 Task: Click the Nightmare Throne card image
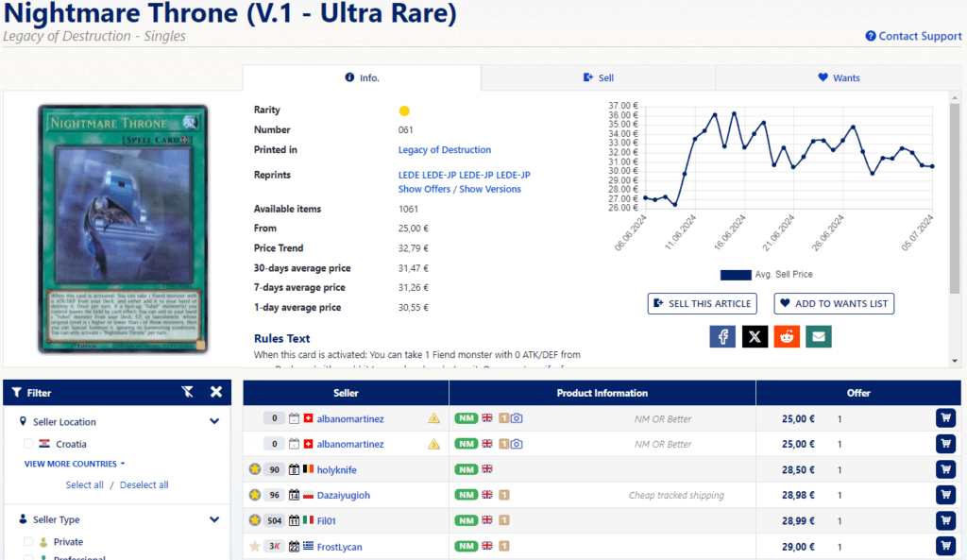coord(123,229)
